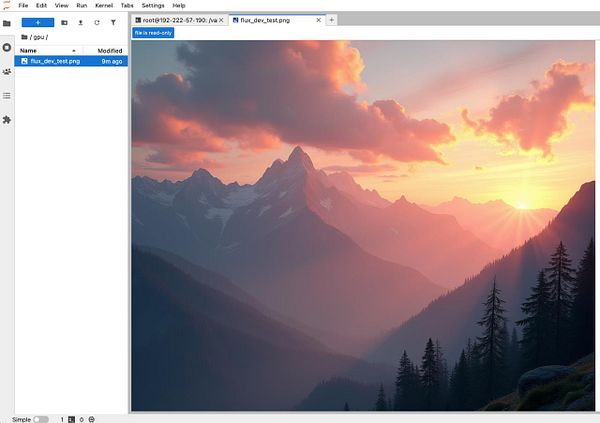Click the sunset mountain image preview
This screenshot has width=600, height=423.
[363, 225]
